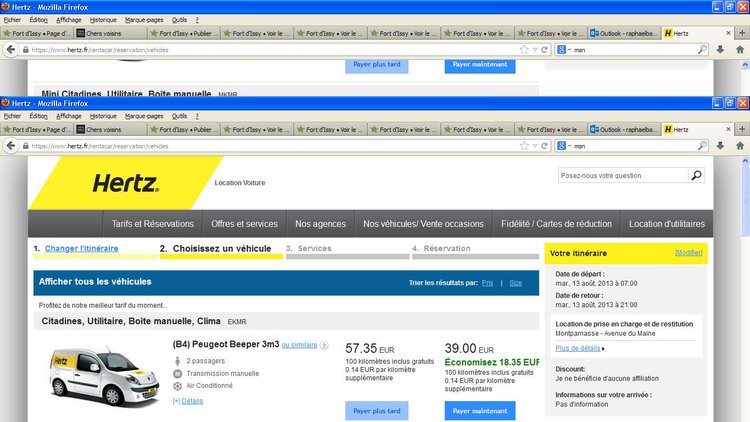Close the Hertz tab in front window
The height and width of the screenshot is (422, 750).
pyautogui.click(x=728, y=129)
